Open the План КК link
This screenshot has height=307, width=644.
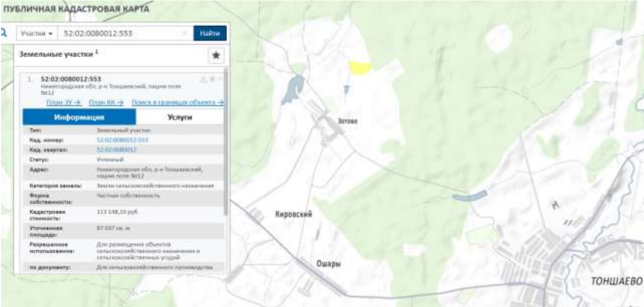106,102
